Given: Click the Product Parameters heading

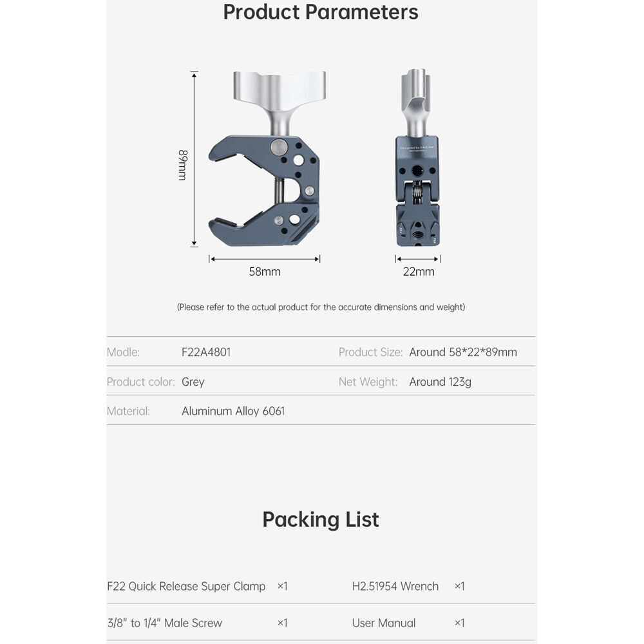Looking at the screenshot, I should (x=321, y=12).
